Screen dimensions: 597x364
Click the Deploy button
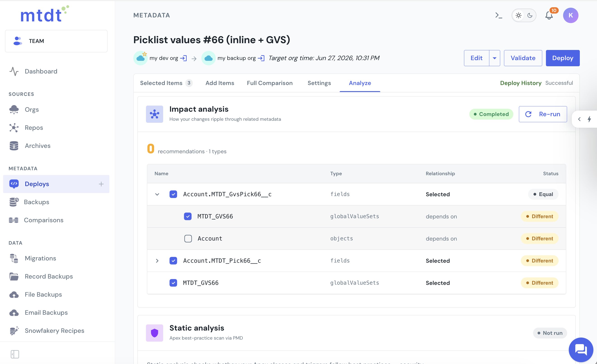coord(563,58)
